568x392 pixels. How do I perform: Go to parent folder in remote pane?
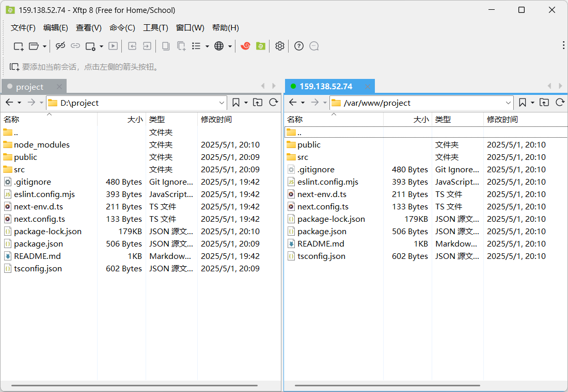pyautogui.click(x=544, y=103)
